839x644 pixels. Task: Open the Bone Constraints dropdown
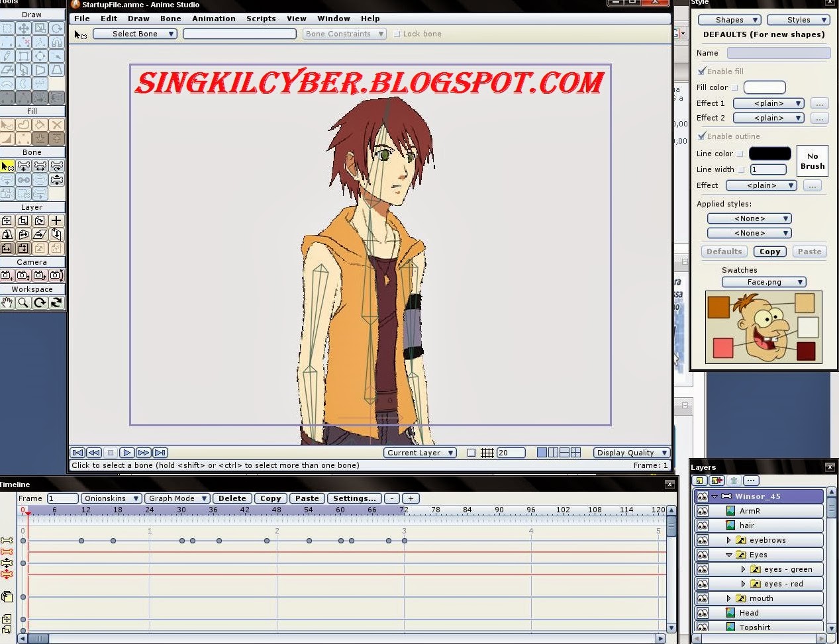[344, 33]
